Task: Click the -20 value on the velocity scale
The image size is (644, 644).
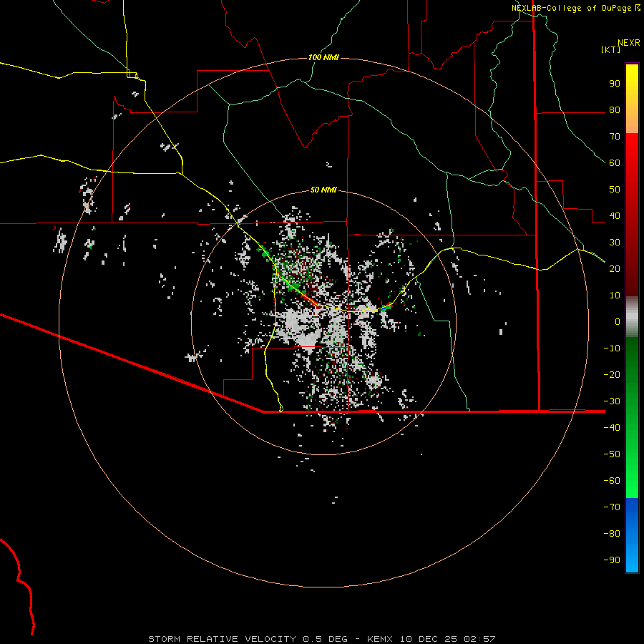Action: [x=612, y=375]
